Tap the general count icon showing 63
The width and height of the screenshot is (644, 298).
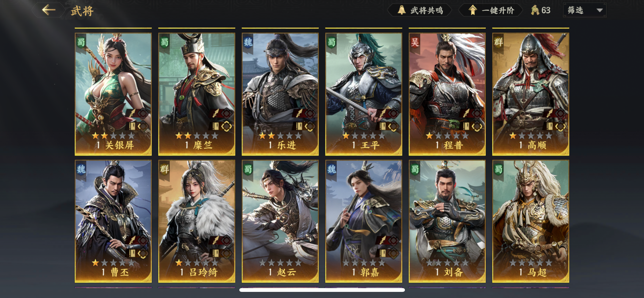pos(535,10)
